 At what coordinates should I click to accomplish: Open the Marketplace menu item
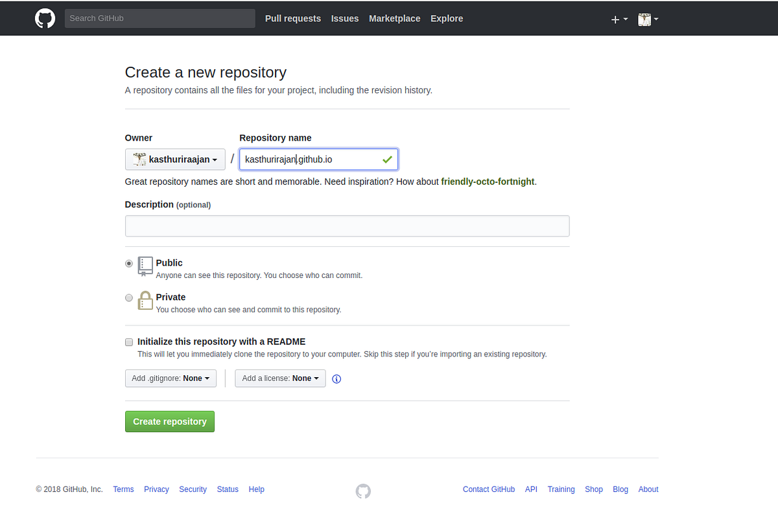(x=394, y=18)
